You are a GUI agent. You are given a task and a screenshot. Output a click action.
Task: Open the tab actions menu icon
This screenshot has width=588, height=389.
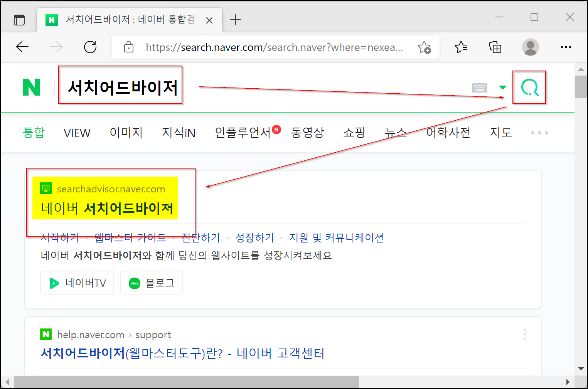point(19,20)
